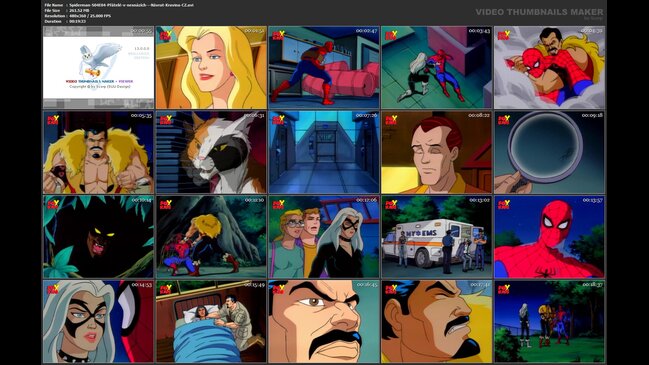The width and height of the screenshot is (649, 365).
Task: Open the Spider-Man night sky close-up thumbnail
Action: tap(550, 237)
